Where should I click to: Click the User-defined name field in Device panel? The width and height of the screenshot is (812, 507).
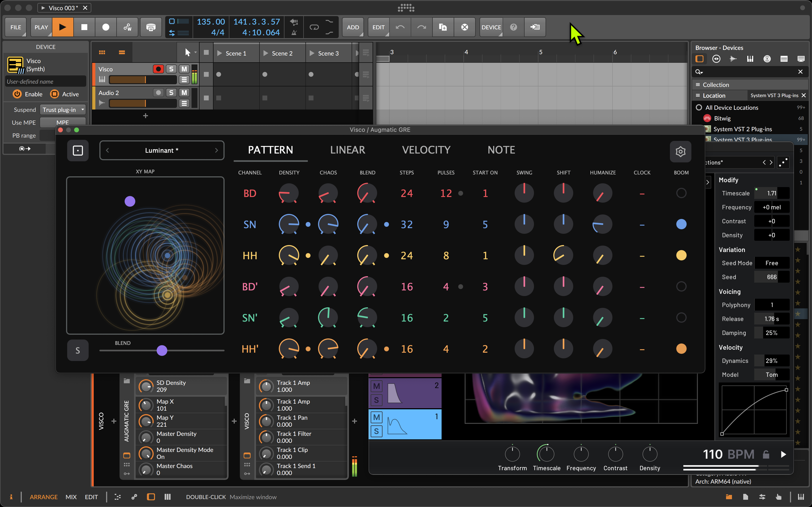pyautogui.click(x=45, y=81)
